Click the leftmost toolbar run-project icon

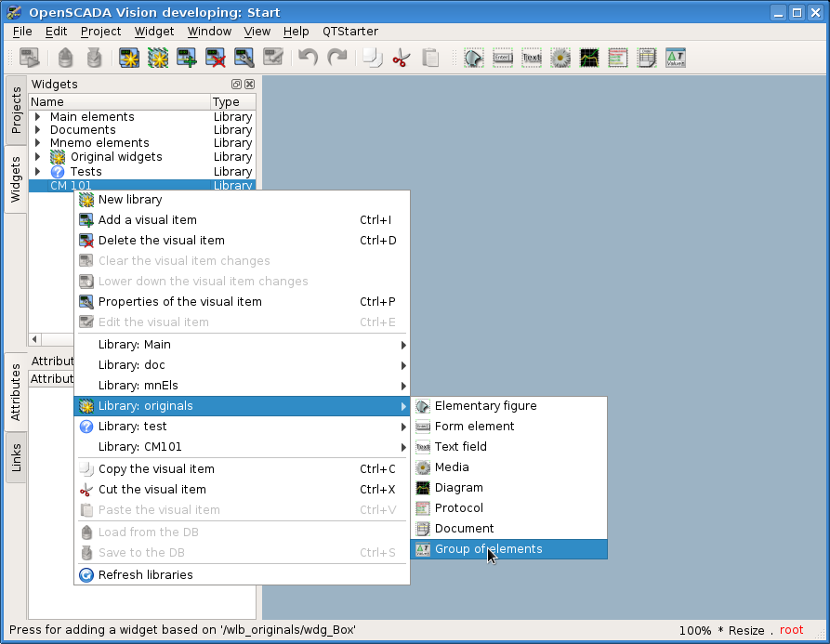30,58
